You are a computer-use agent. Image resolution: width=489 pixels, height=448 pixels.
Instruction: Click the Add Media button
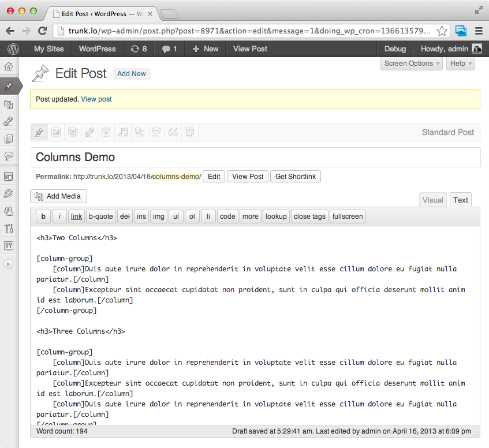59,196
